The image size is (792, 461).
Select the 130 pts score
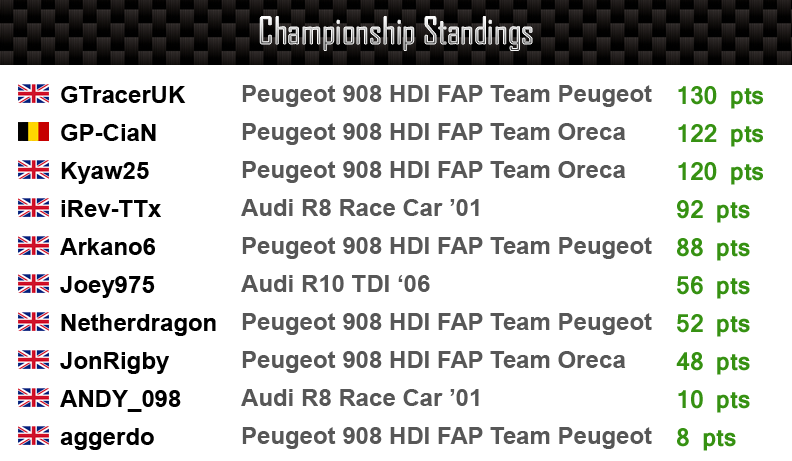point(720,95)
